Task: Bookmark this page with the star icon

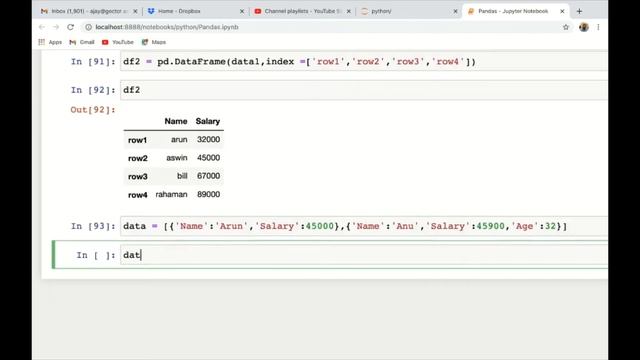Action: (566, 27)
